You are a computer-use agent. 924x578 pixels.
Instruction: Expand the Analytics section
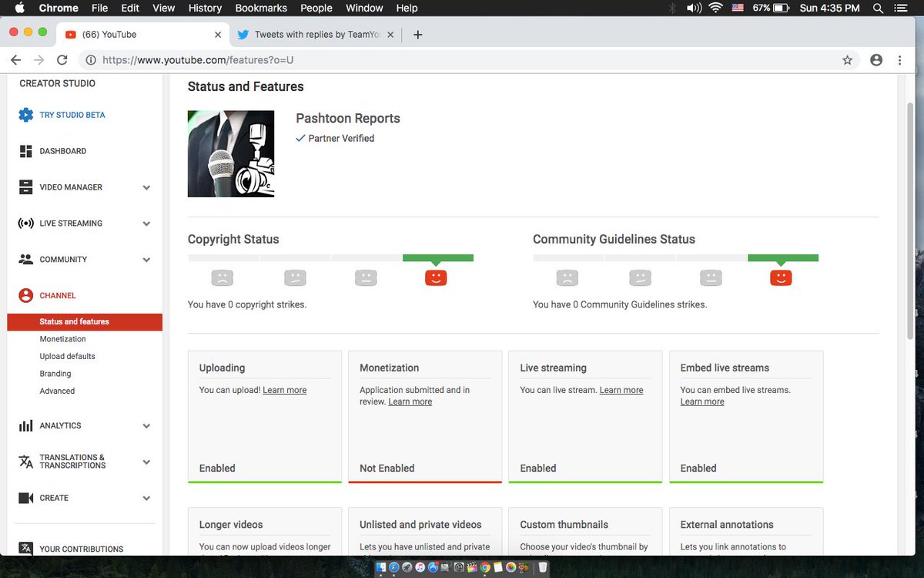tap(146, 425)
